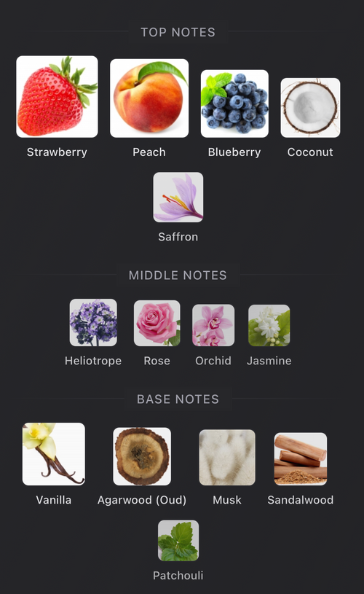
Task: Click the MIDDLE NOTES section heading
Action: click(x=178, y=275)
